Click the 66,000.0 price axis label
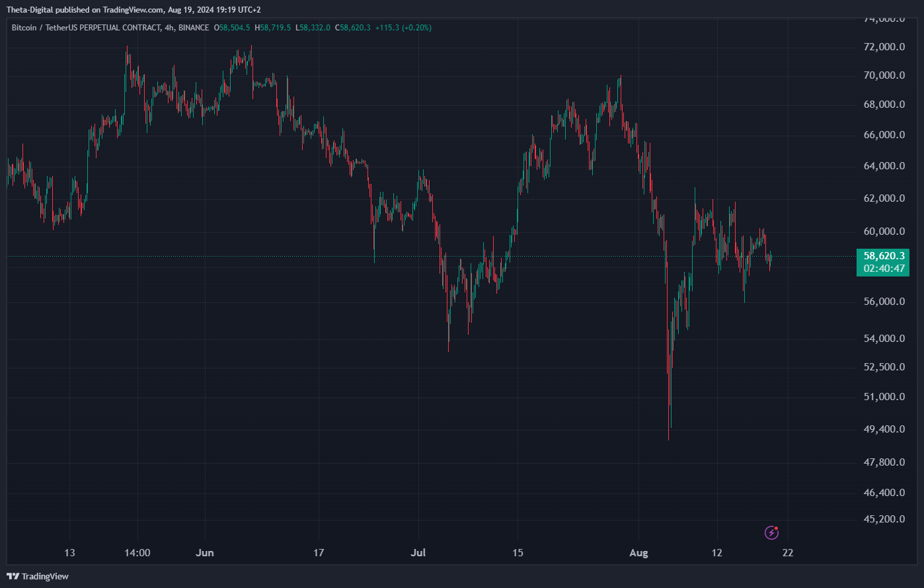 pos(884,135)
